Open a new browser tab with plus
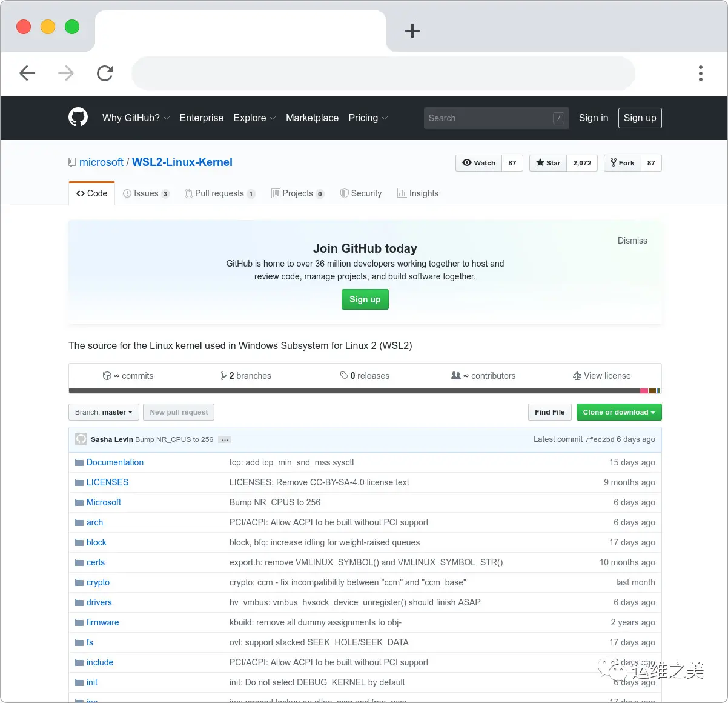The image size is (728, 703). coord(412,31)
